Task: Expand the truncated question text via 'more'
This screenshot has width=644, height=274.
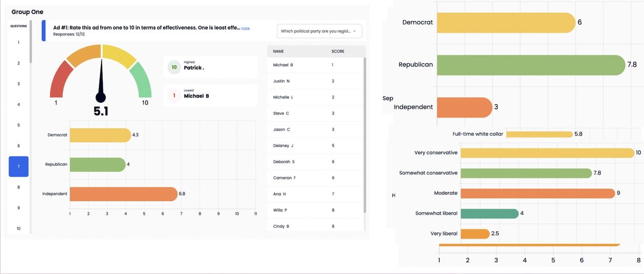Action: tap(245, 28)
